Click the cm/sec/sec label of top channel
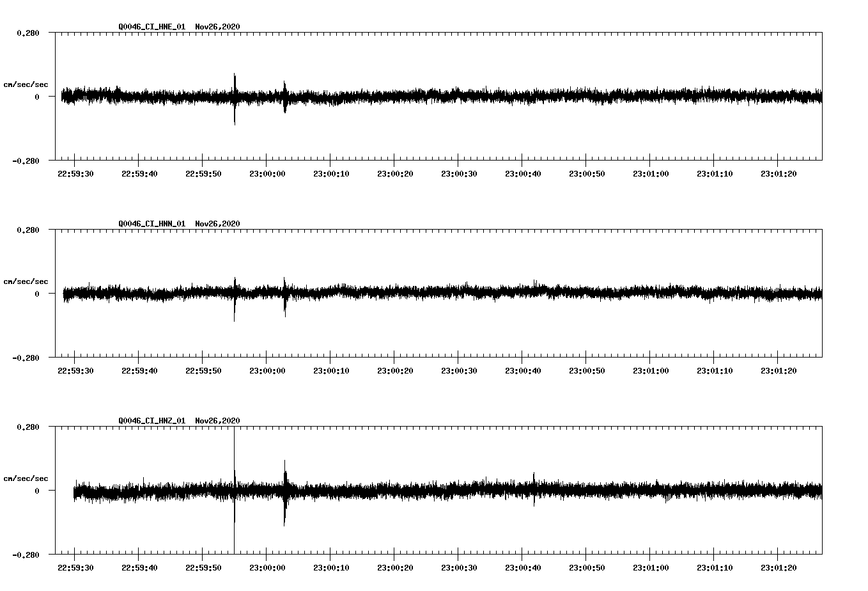This screenshot has height=591, width=868. click(x=26, y=84)
